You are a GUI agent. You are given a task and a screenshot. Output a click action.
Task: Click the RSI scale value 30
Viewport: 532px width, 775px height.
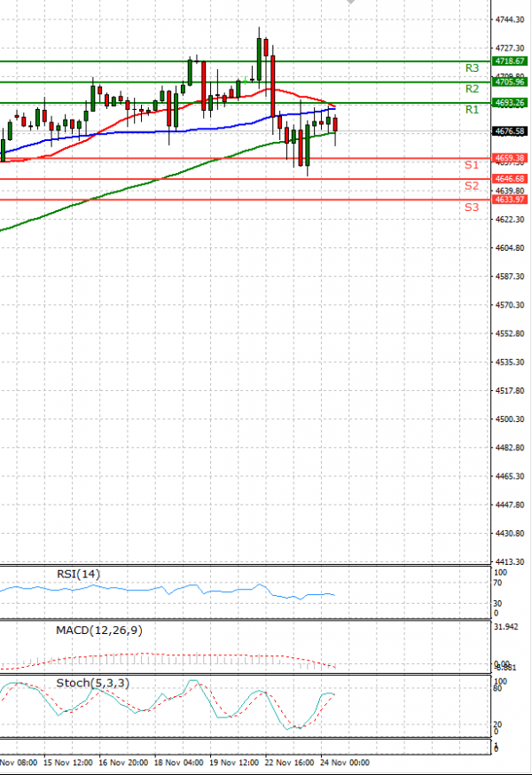click(498, 604)
